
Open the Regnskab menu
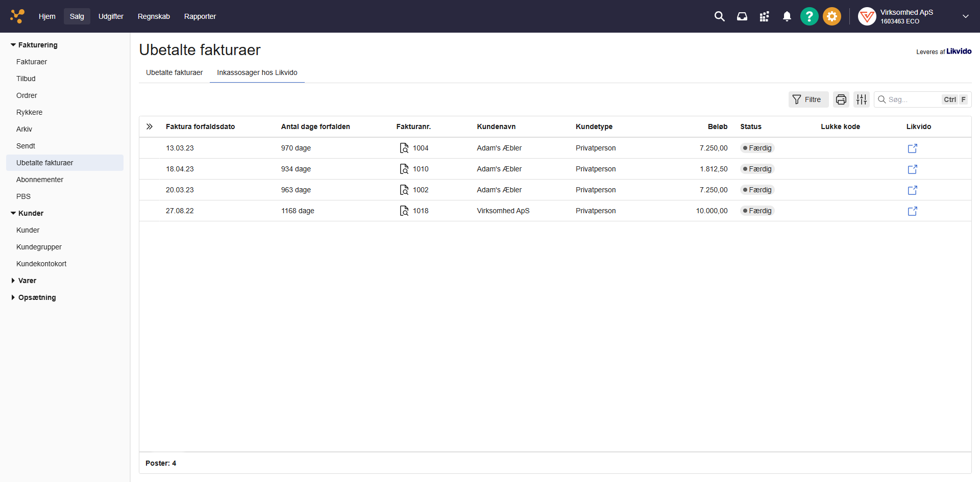tap(154, 16)
